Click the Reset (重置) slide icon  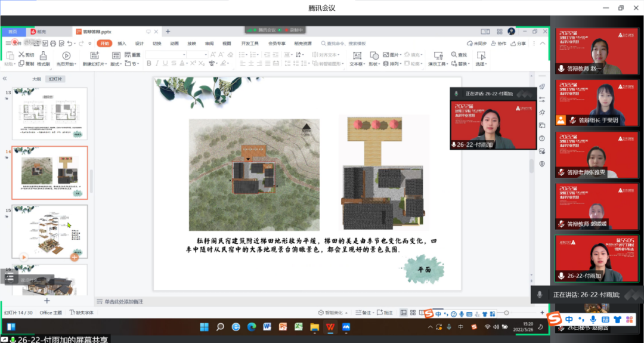pyautogui.click(x=128, y=55)
